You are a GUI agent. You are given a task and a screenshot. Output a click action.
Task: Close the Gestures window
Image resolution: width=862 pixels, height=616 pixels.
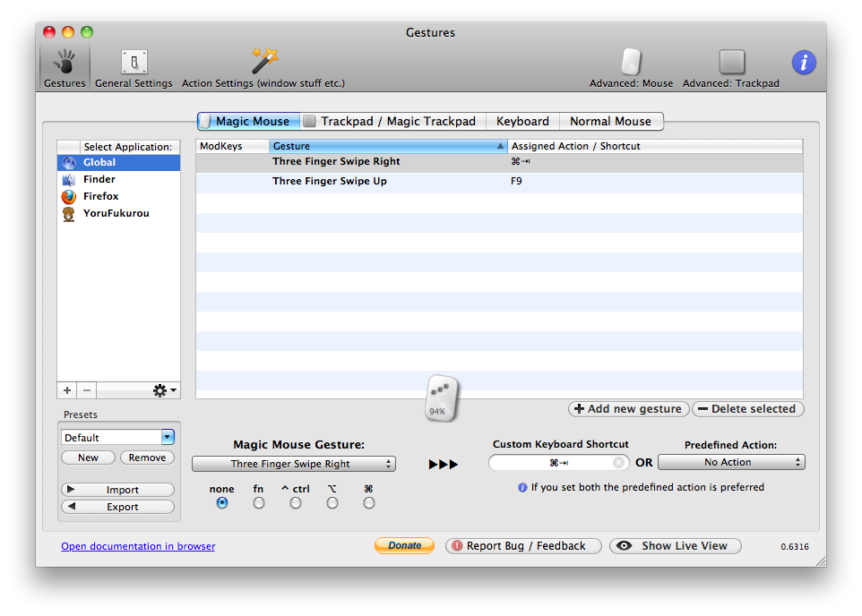pos(49,32)
